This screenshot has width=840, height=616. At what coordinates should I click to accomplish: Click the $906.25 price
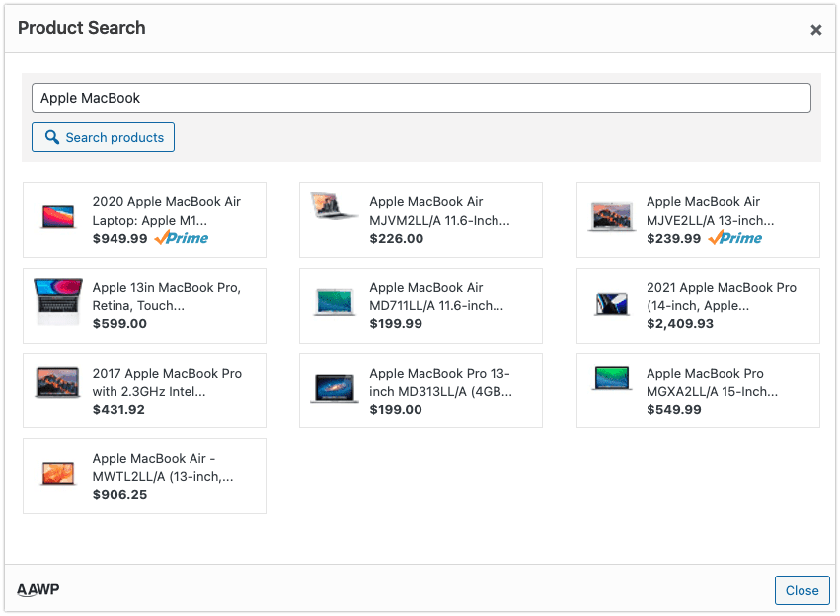pos(119,494)
